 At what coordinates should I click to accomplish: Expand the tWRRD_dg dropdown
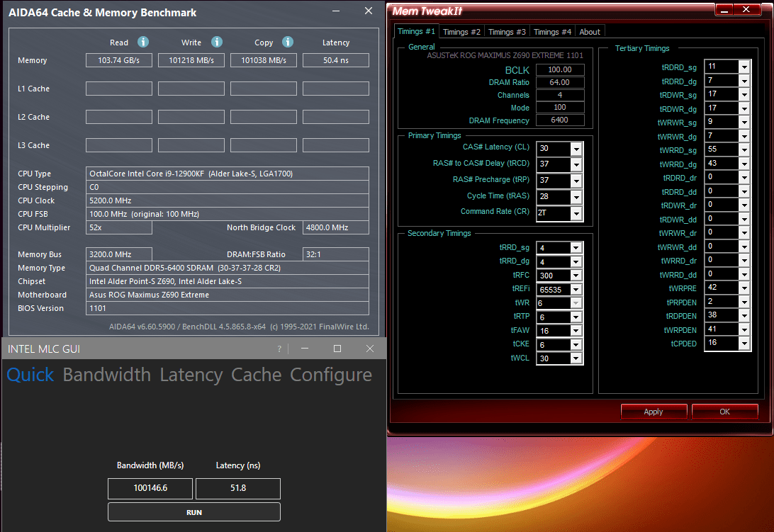pos(744,164)
